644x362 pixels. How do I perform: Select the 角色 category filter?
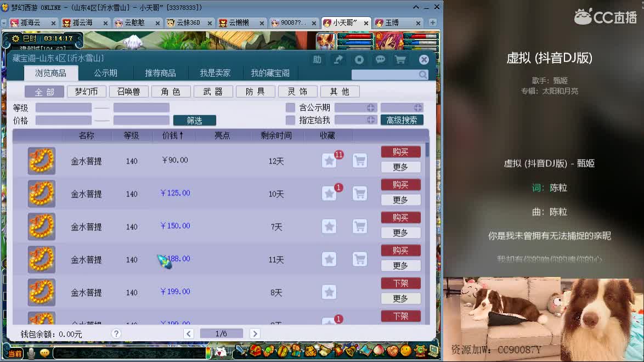[171, 92]
